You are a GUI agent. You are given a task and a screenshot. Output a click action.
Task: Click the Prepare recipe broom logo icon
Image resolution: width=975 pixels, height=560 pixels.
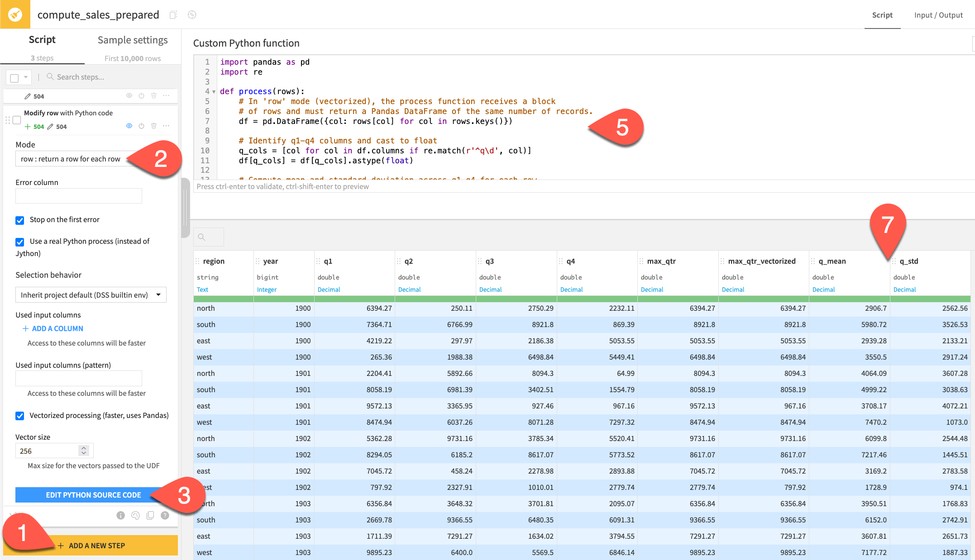coord(15,14)
